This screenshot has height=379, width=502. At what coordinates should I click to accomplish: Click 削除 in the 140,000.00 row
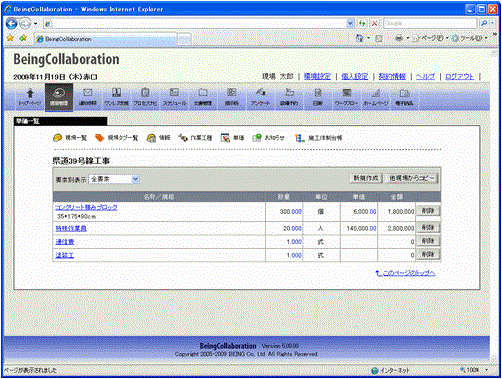[x=428, y=227]
